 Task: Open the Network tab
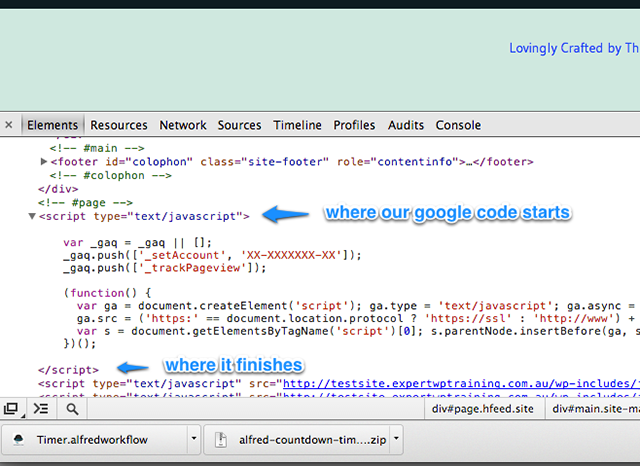pyautogui.click(x=183, y=125)
